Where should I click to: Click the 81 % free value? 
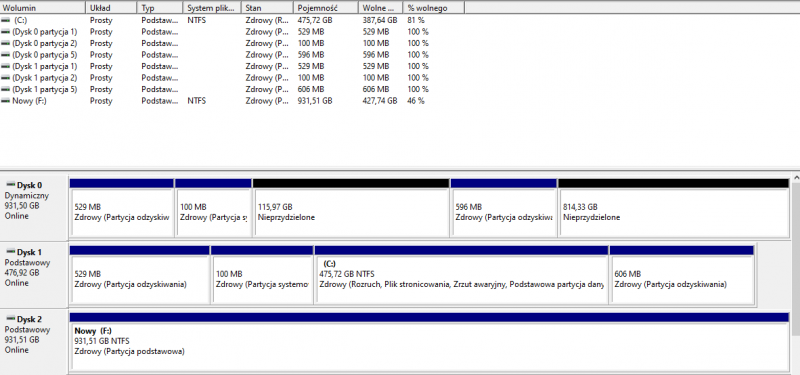[x=415, y=20]
